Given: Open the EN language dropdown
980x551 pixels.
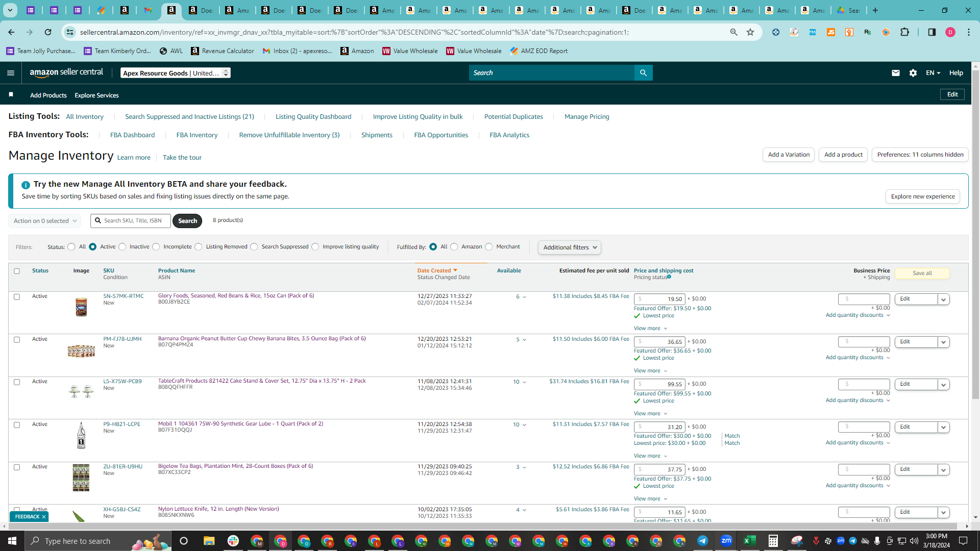Looking at the screenshot, I should [933, 73].
